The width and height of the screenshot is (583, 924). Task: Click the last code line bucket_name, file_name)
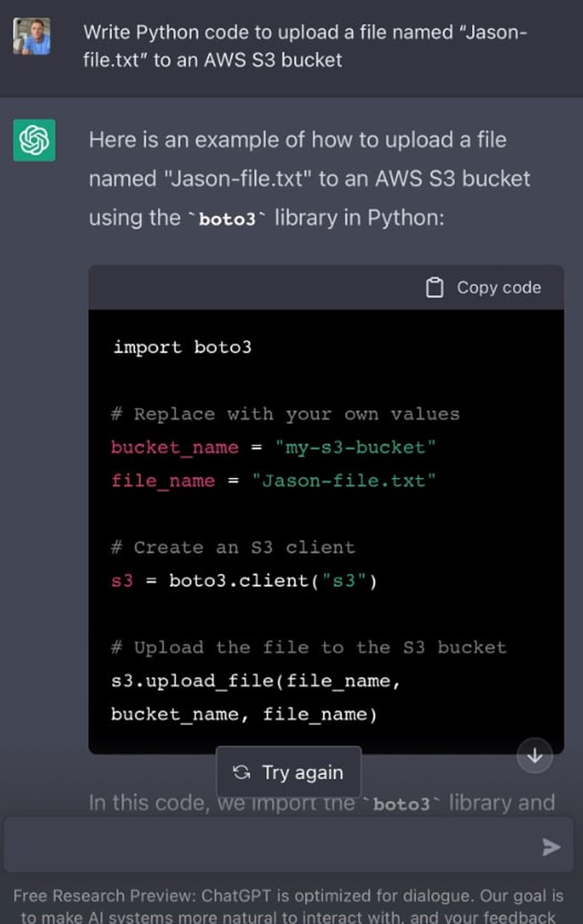(244, 714)
